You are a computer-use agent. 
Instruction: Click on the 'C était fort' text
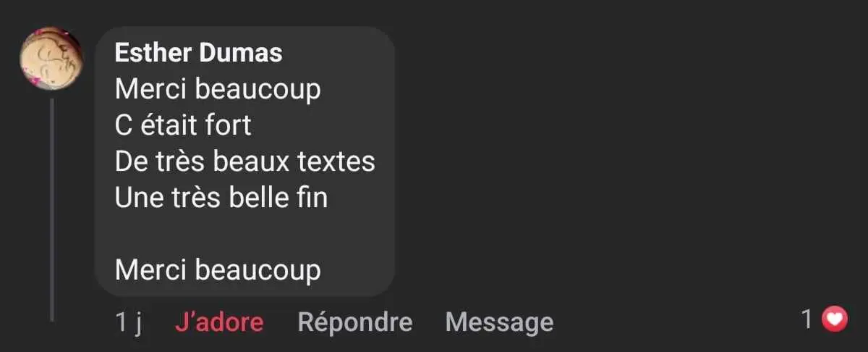tap(183, 125)
